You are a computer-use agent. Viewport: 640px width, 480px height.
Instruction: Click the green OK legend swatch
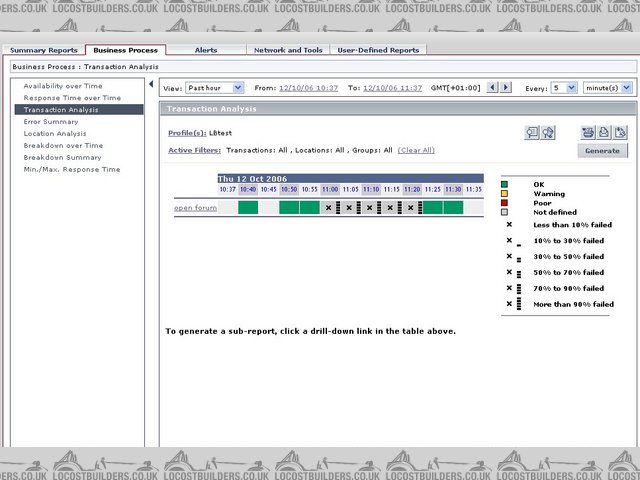[x=505, y=184]
